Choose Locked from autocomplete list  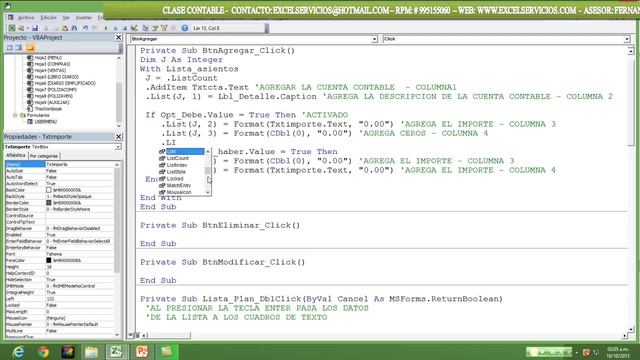coord(175,179)
